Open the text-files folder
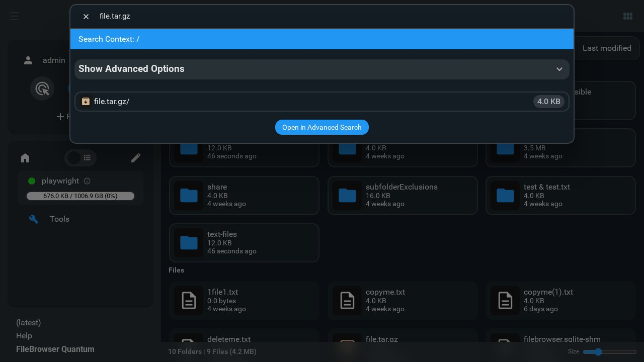 [x=244, y=243]
